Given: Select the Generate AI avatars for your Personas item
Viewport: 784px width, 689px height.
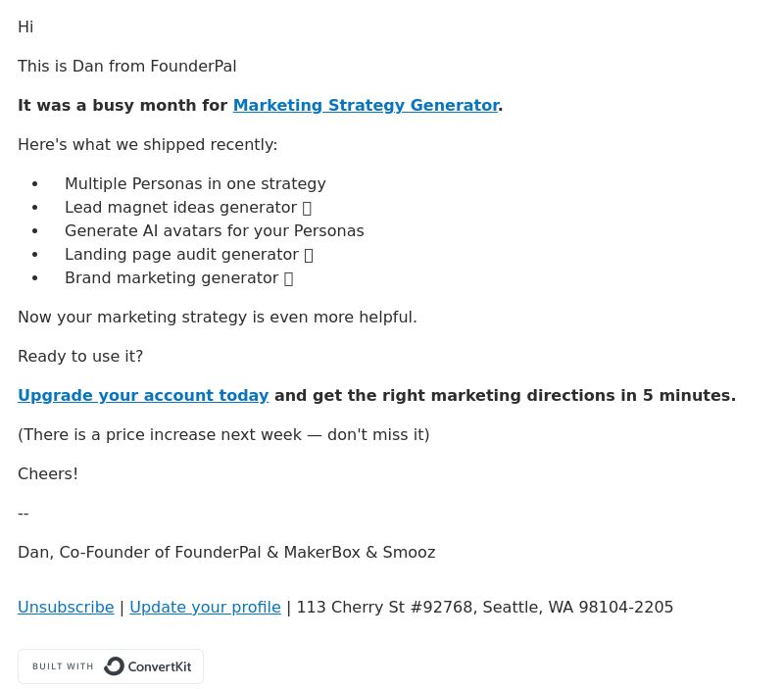Looking at the screenshot, I should [215, 231].
